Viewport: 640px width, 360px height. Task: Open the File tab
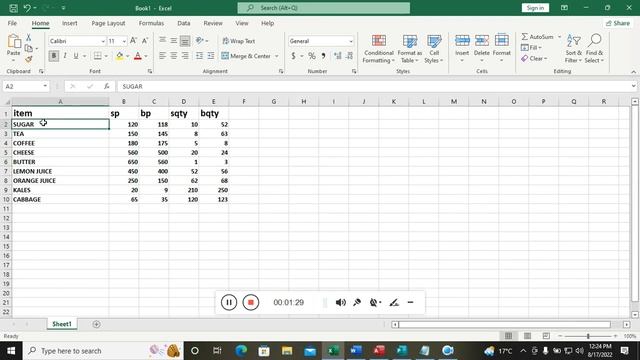coord(12,23)
